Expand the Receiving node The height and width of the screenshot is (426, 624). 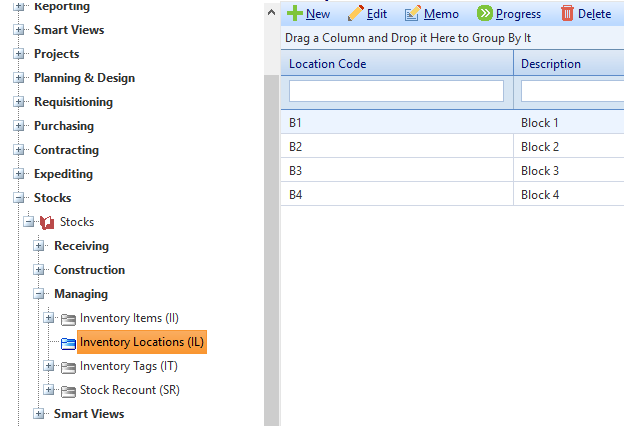pos(39,246)
